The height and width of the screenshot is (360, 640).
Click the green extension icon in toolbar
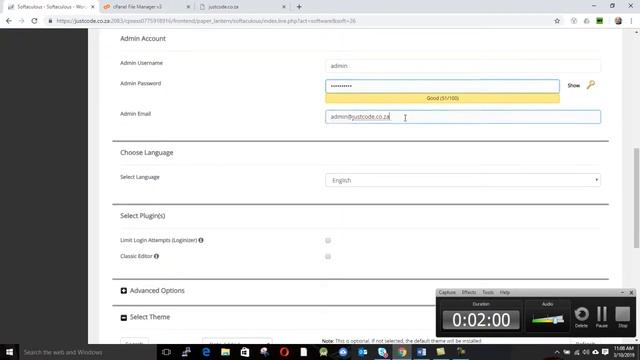(600, 21)
